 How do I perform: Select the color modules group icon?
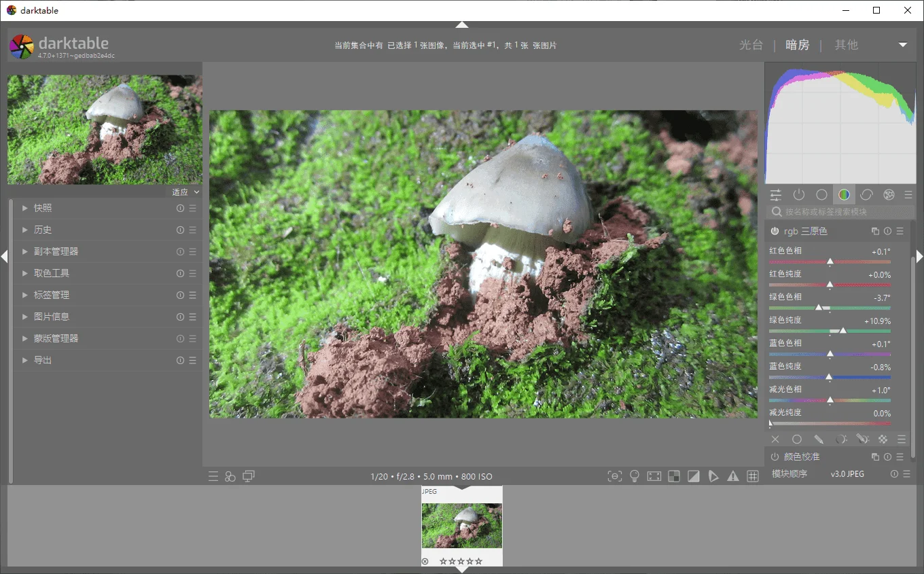844,195
